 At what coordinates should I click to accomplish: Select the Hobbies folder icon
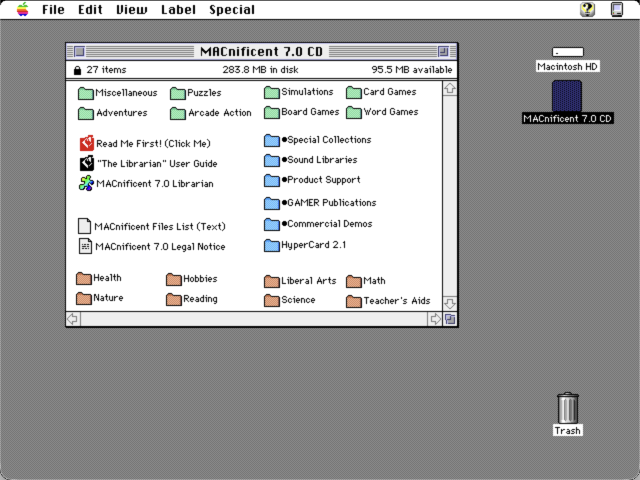click(x=173, y=280)
